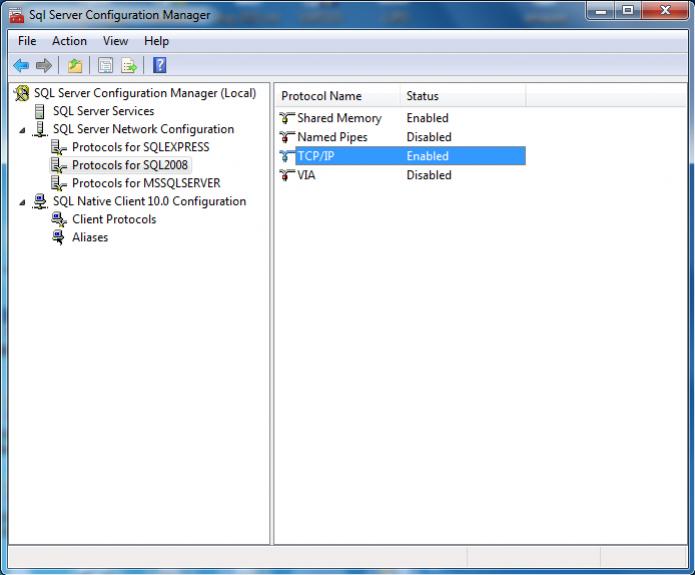The image size is (695, 575).
Task: Open the File menu
Action: pos(27,41)
